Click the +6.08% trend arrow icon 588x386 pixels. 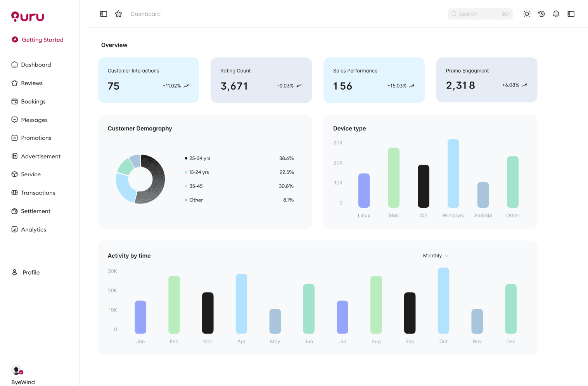[x=524, y=85]
